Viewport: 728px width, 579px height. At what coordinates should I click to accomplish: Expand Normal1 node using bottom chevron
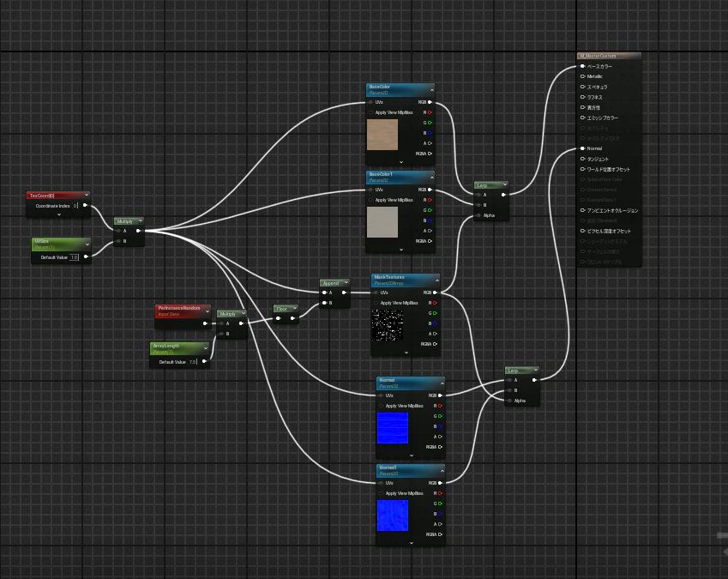(x=412, y=543)
